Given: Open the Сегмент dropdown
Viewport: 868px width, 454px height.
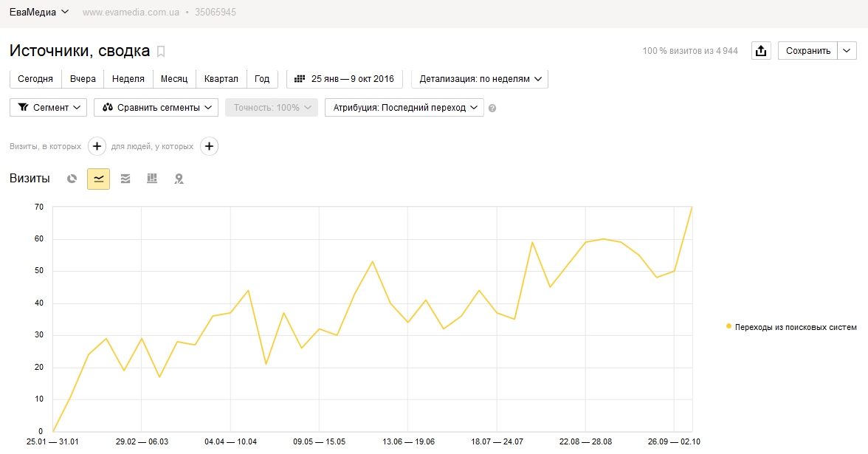Looking at the screenshot, I should (48, 108).
